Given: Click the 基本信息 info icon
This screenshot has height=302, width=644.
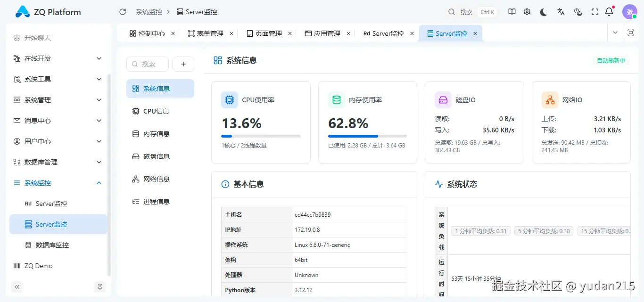Looking at the screenshot, I should [x=225, y=184].
